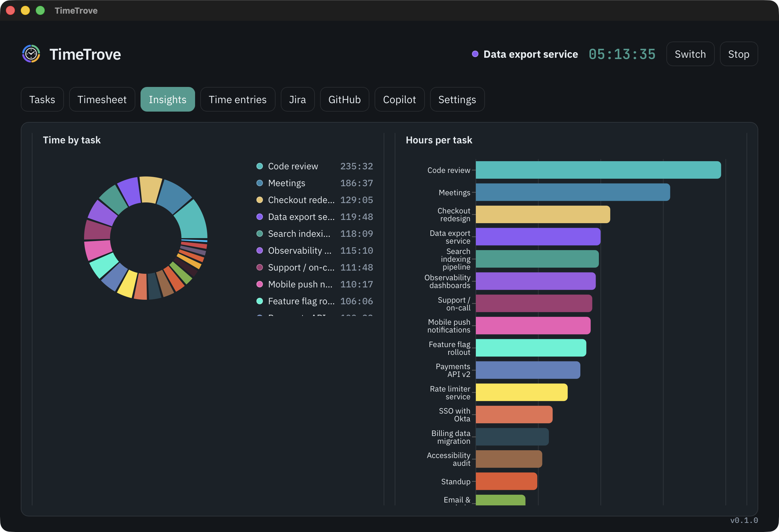Click the Support / on-c... legend dot
The image size is (779, 532).
259,267
